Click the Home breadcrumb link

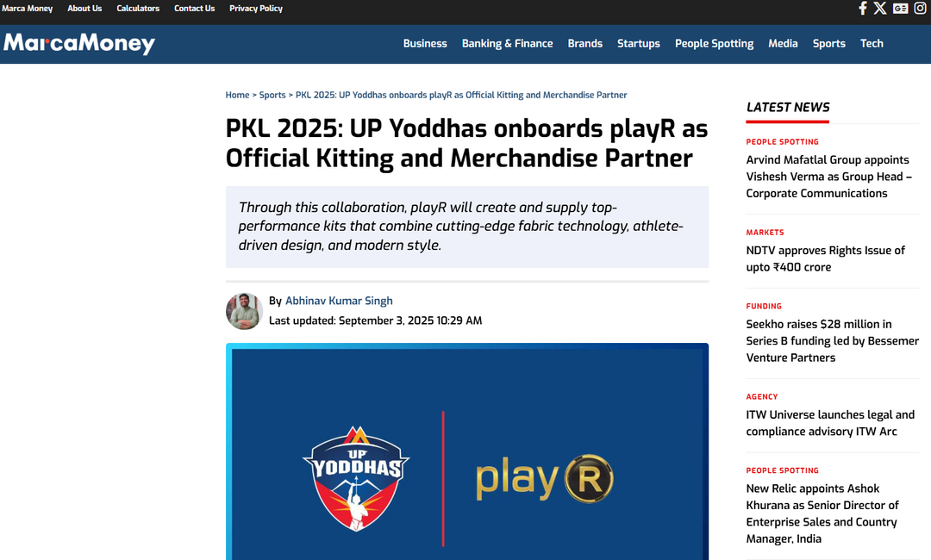tap(237, 95)
